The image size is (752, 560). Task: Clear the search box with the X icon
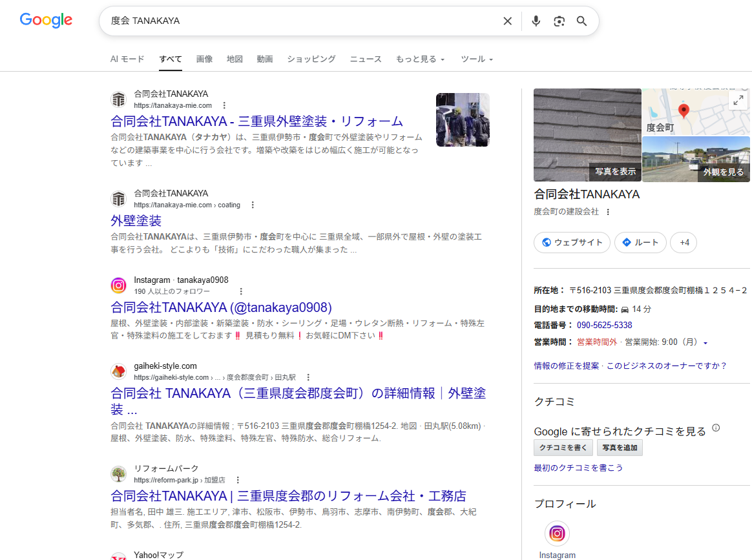tap(507, 21)
